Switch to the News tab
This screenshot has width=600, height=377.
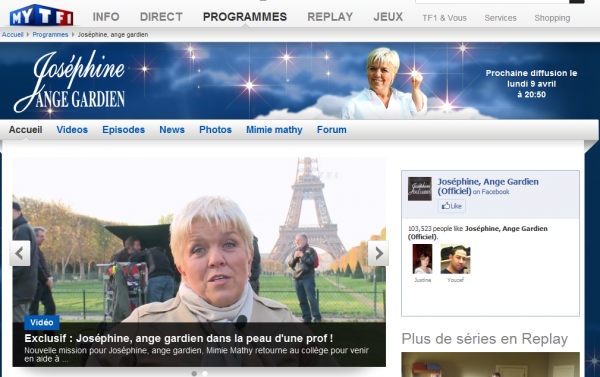tap(172, 130)
